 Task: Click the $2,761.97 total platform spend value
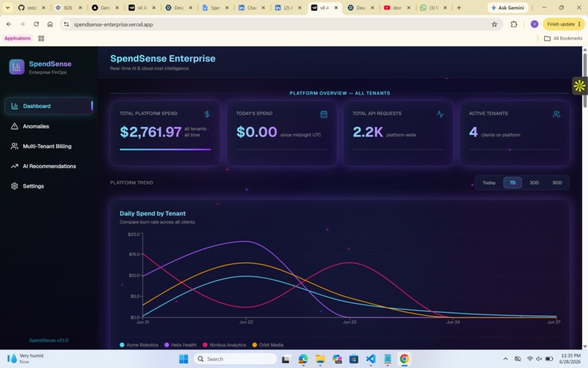pyautogui.click(x=151, y=132)
